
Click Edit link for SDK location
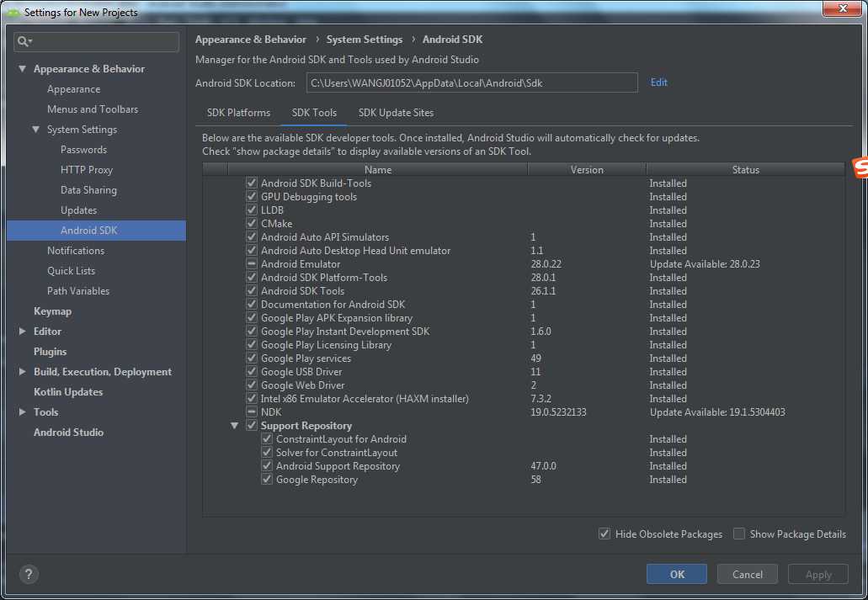tap(658, 82)
